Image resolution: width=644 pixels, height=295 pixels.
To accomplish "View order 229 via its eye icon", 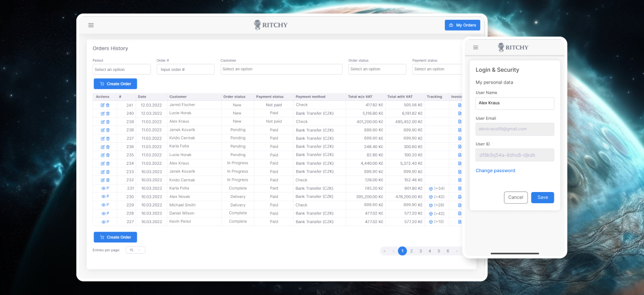I will pyautogui.click(x=103, y=205).
